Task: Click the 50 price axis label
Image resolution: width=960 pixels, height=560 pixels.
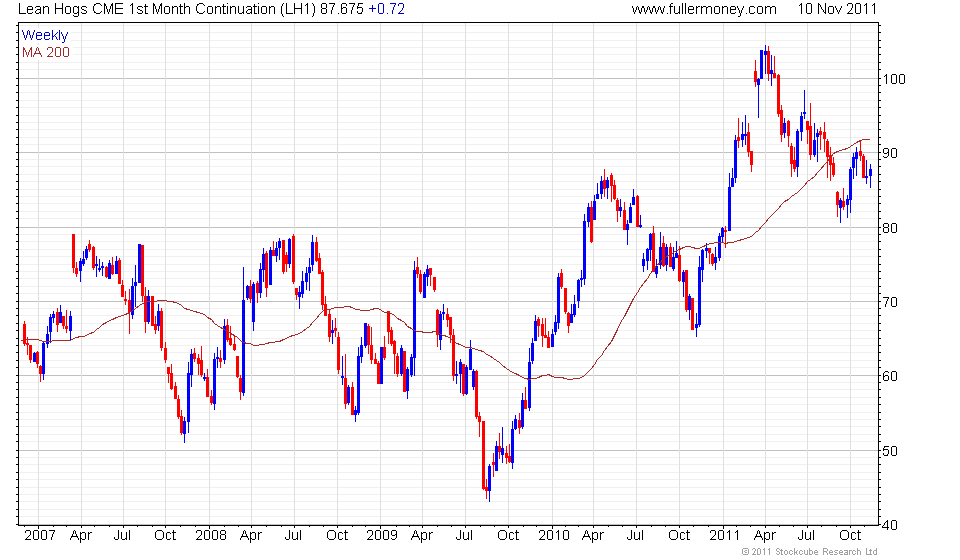Action: [890, 451]
